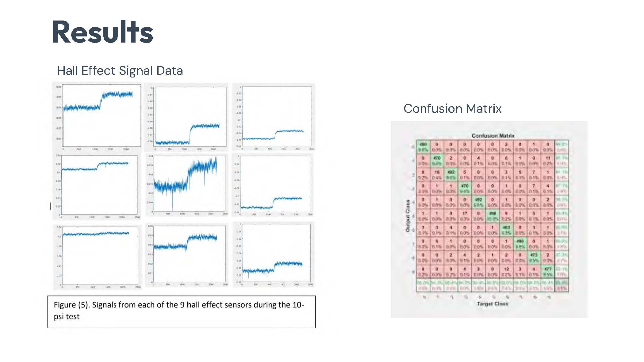Select the middle-row left sensor plot
The height and width of the screenshot is (362, 644).
coord(97,187)
